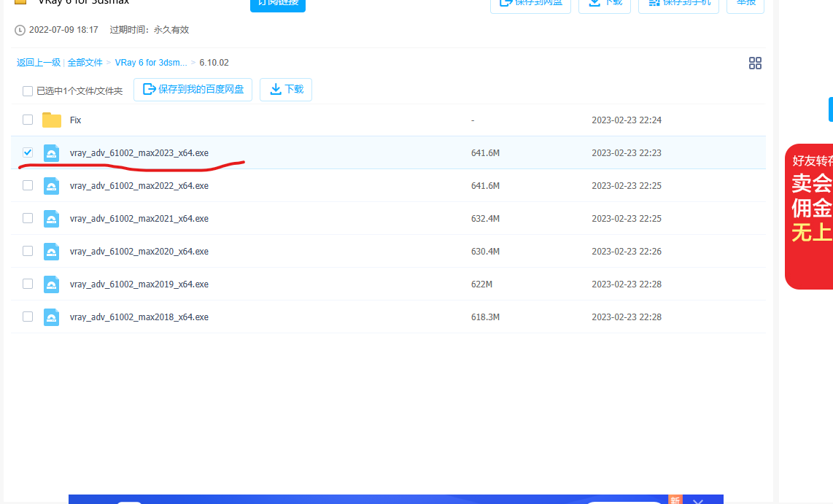Select file name vray_adv_61002_max2019_x64.exe
This screenshot has height=504, width=833.
[x=139, y=284]
